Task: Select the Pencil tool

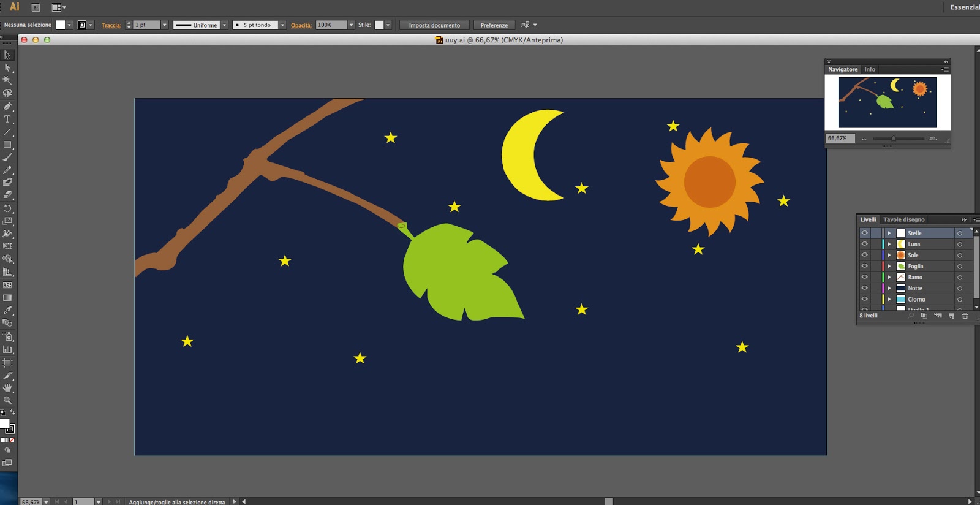Action: coord(7,170)
